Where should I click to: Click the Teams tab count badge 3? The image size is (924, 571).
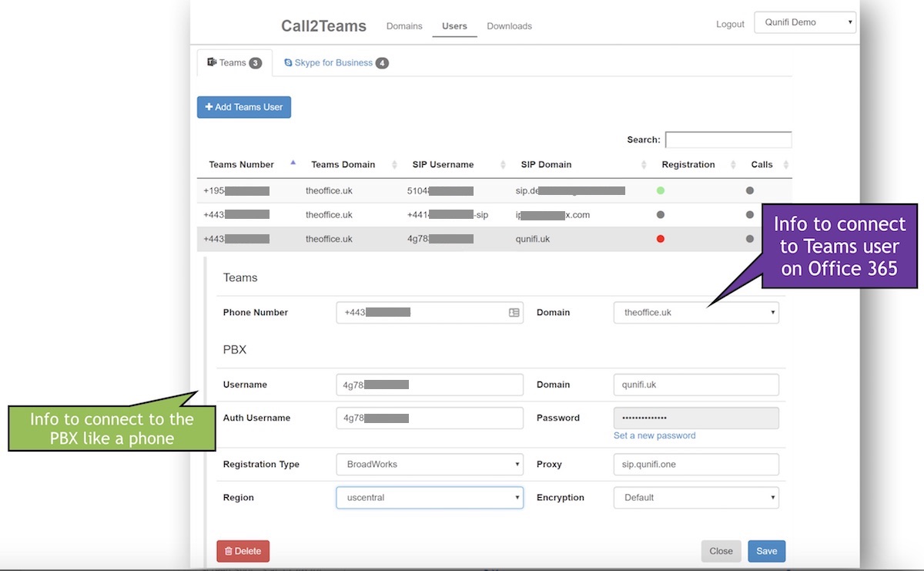coord(256,63)
